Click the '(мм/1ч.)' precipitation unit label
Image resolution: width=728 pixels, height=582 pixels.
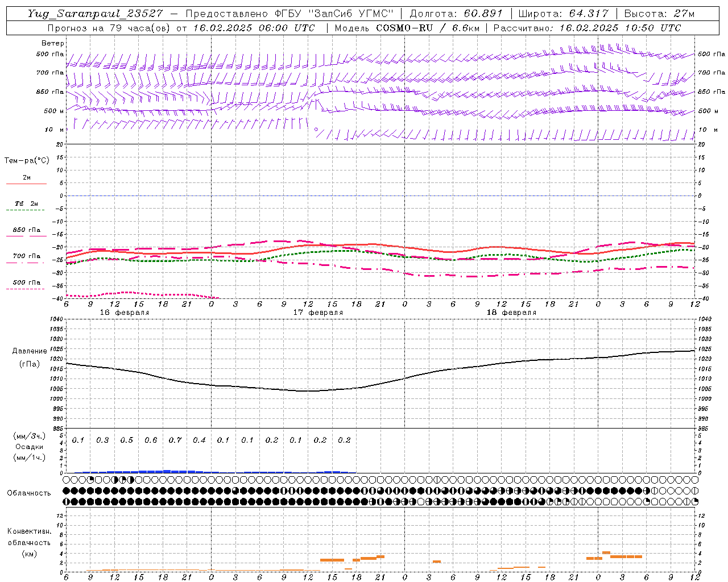pos(30,458)
